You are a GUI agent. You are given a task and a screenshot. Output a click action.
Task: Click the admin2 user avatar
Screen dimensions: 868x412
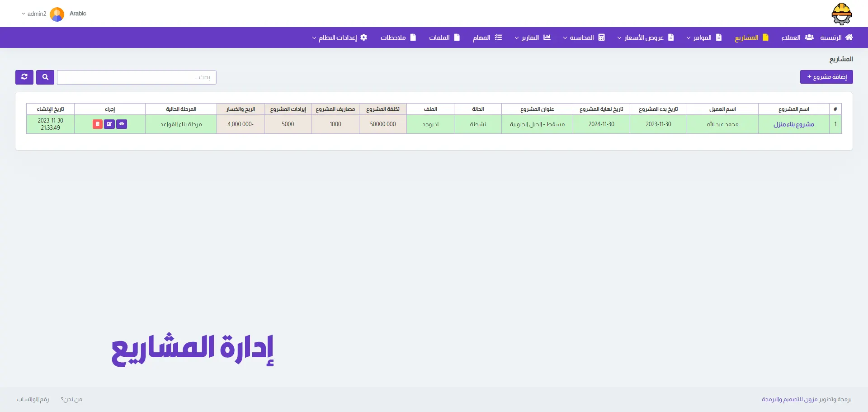tap(57, 14)
